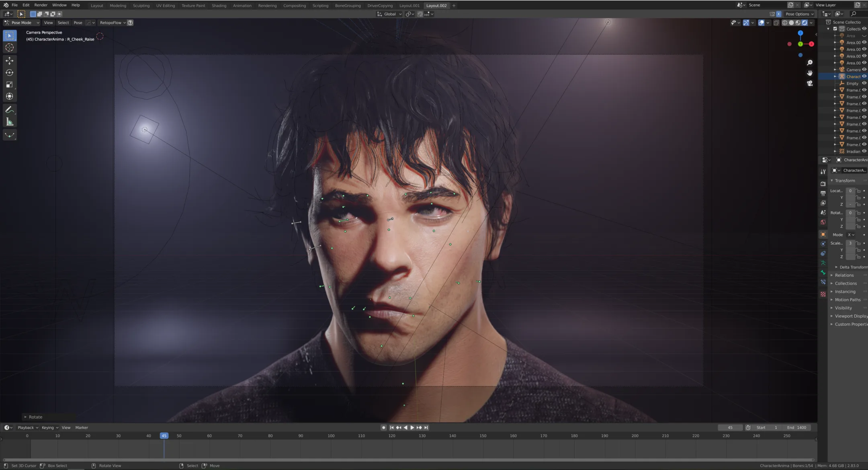Drag the timeline frame 45 marker
The image size is (868, 470).
[164, 435]
